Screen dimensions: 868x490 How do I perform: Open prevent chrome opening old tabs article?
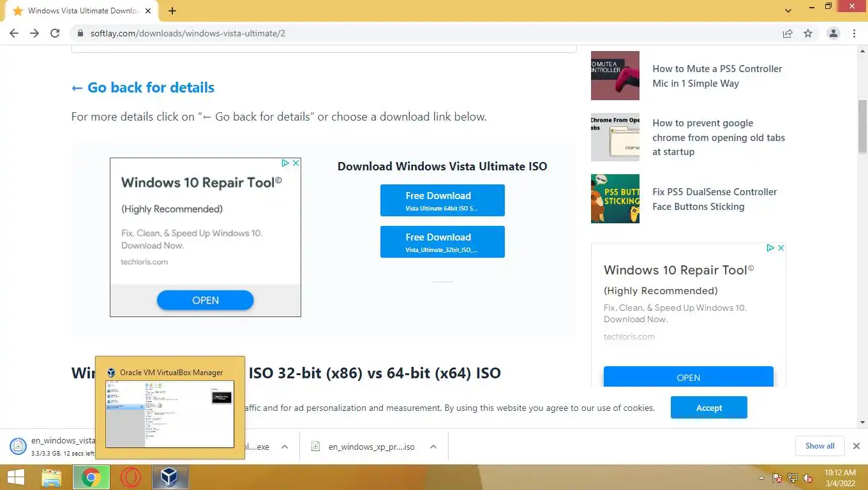pos(719,137)
